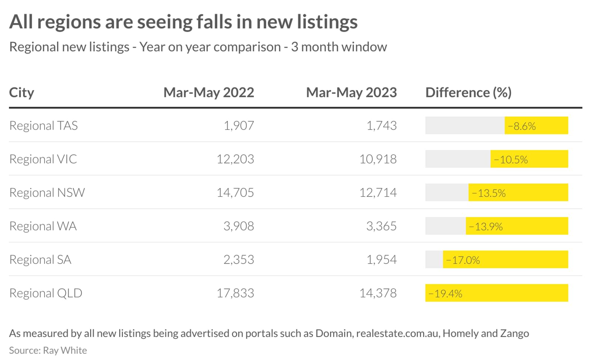Click the yellow -13.5% difference bar
Screen dimensions: 591x364
click(518, 193)
